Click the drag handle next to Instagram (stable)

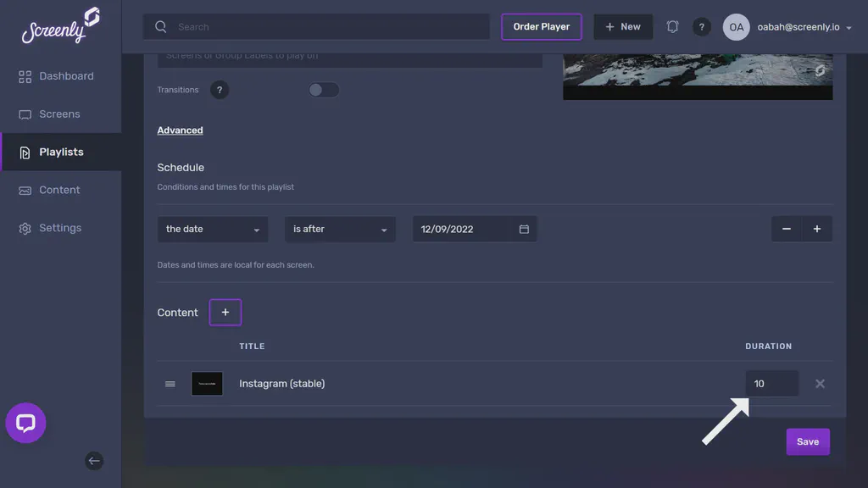tap(170, 383)
